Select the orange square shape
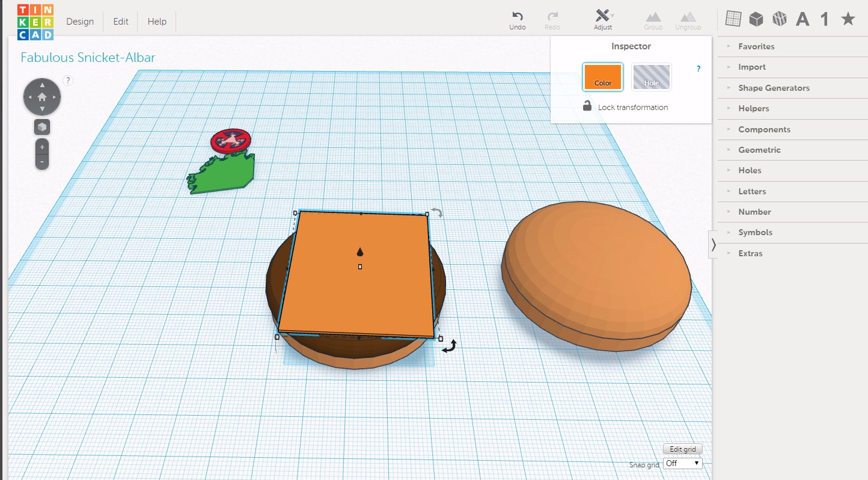 pyautogui.click(x=358, y=274)
